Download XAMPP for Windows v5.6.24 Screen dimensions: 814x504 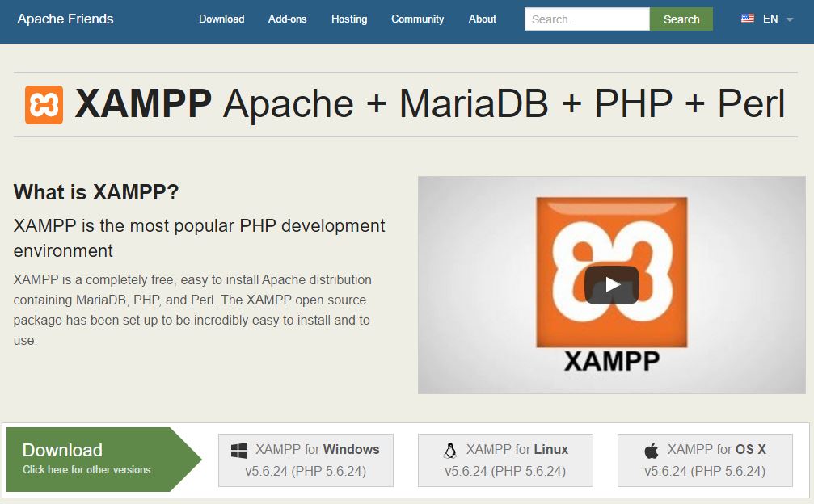coord(306,459)
